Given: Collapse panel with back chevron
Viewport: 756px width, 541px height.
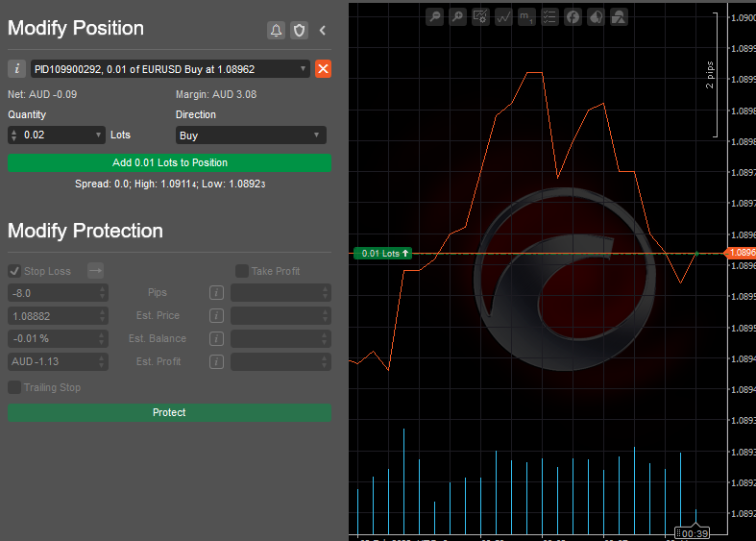Looking at the screenshot, I should pos(323,31).
